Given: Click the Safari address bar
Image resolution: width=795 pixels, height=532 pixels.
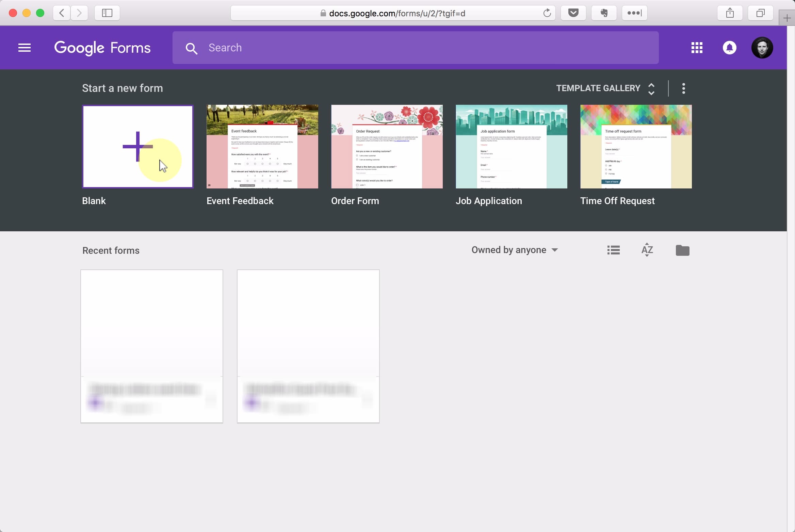Looking at the screenshot, I should [393, 13].
